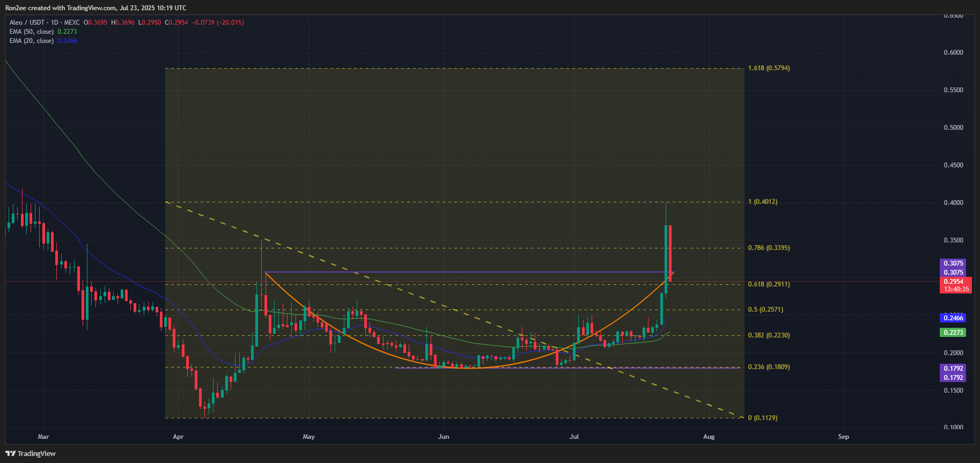Click the TradingView logo at bottom left
Screen dimensions: 980x463
click(x=31, y=453)
